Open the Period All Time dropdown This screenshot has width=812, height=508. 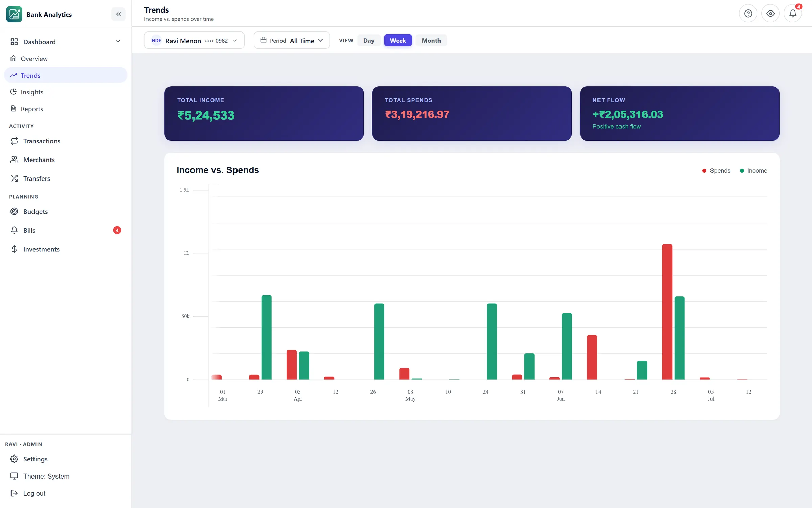tap(292, 40)
